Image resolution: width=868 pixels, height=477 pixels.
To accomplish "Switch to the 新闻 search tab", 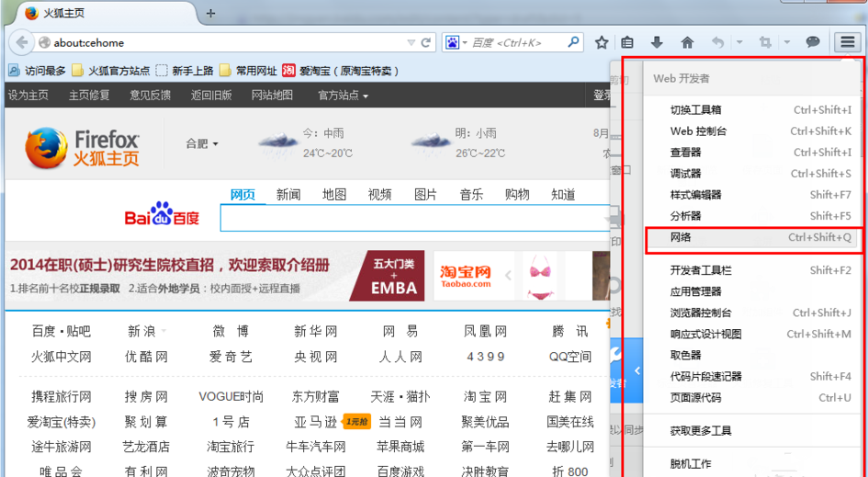I will [288, 195].
